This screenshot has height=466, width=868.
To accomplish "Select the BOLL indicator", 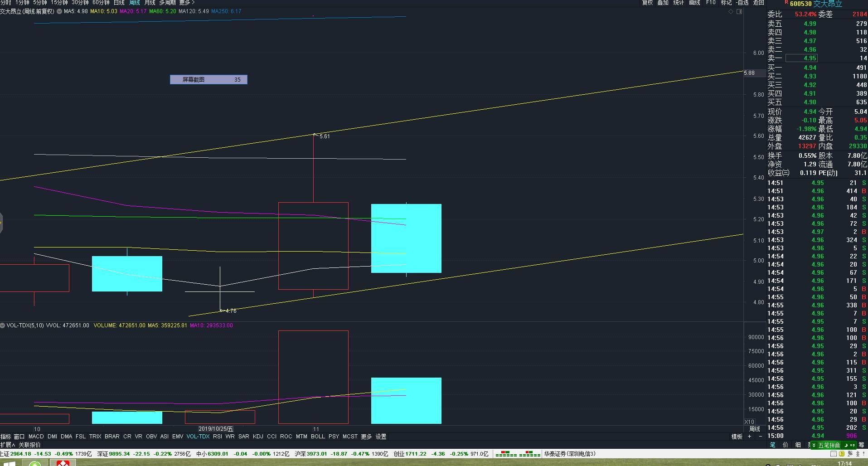I will (x=318, y=437).
